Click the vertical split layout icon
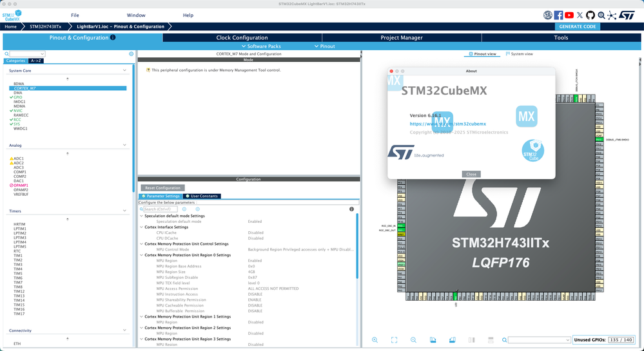This screenshot has width=644, height=351. pos(471,340)
